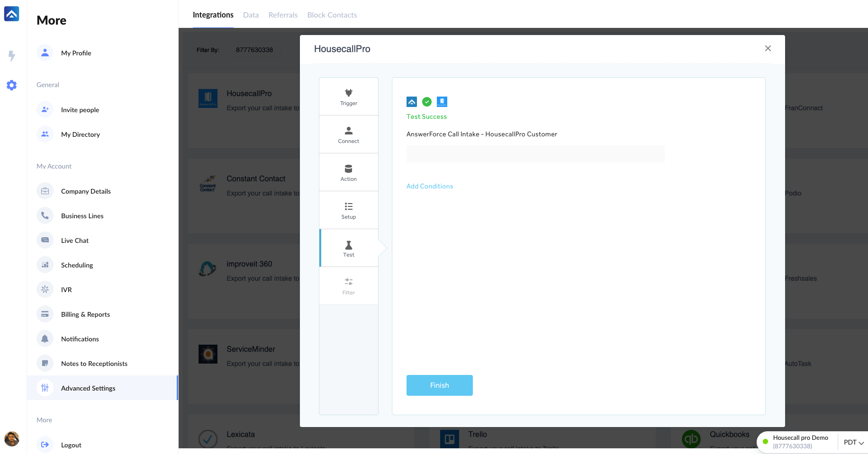Close the HousecallPro dialog
This screenshot has height=454, width=868.
[768, 48]
